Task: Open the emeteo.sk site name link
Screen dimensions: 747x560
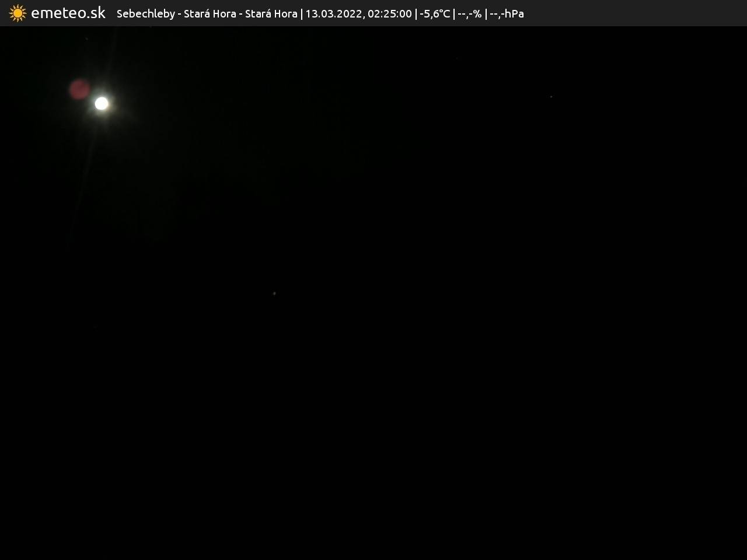Action: pos(68,13)
